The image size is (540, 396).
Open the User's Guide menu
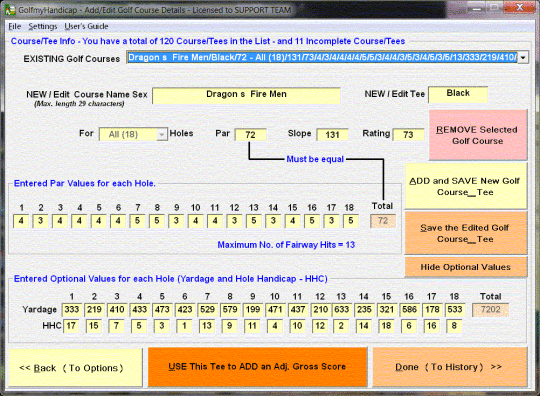pyautogui.click(x=86, y=27)
